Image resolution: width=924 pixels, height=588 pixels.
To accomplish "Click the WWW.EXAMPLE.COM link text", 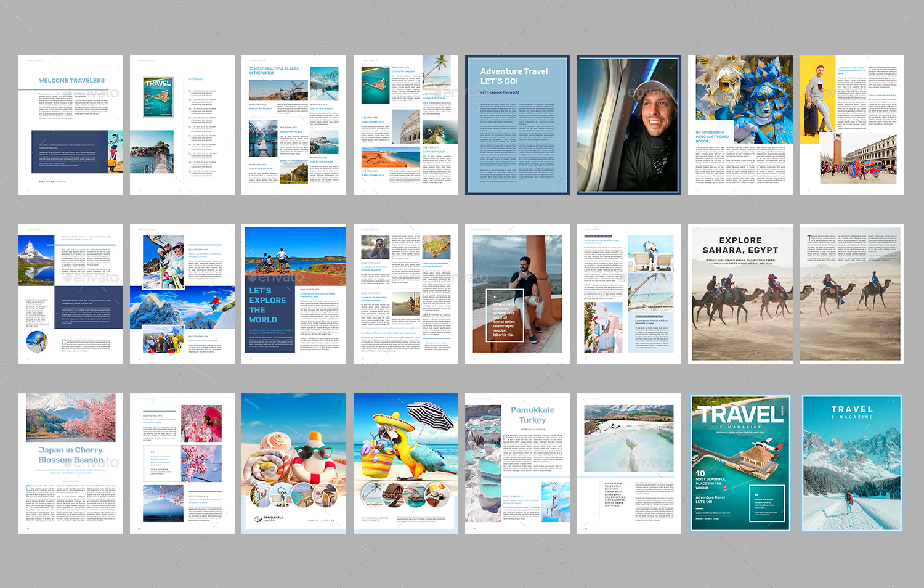I will pos(52,181).
